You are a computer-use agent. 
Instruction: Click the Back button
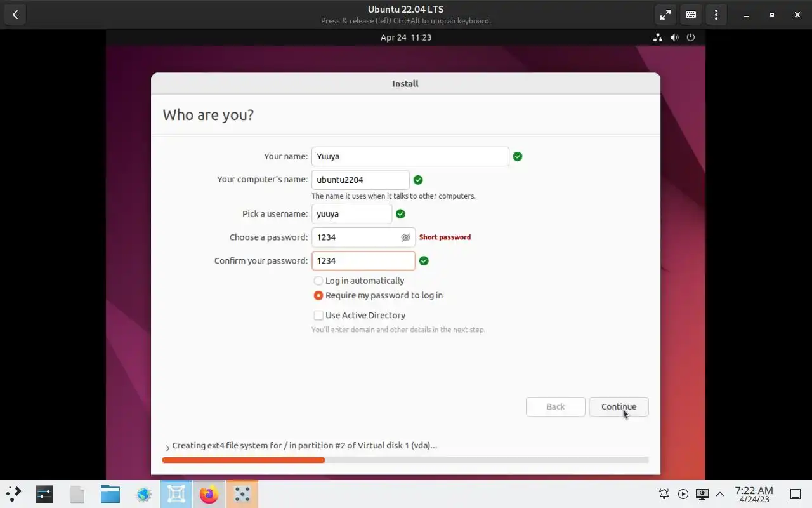pyautogui.click(x=555, y=407)
